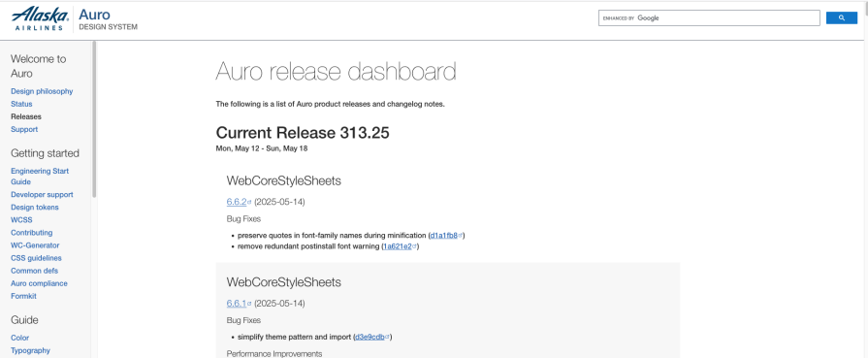Screen dimensions: 868x358
Task: Open the Contributing page
Action: (x=32, y=233)
